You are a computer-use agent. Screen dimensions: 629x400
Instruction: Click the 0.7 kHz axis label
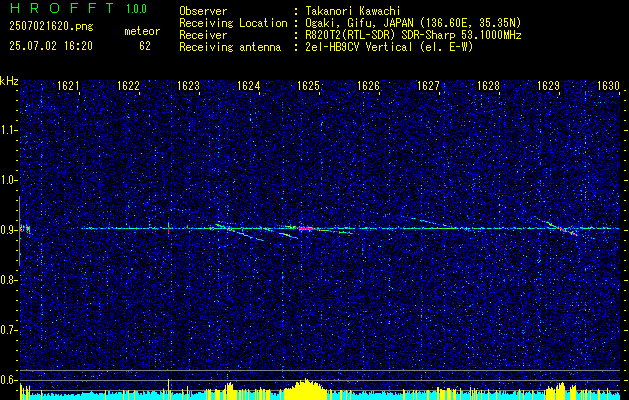8,330
